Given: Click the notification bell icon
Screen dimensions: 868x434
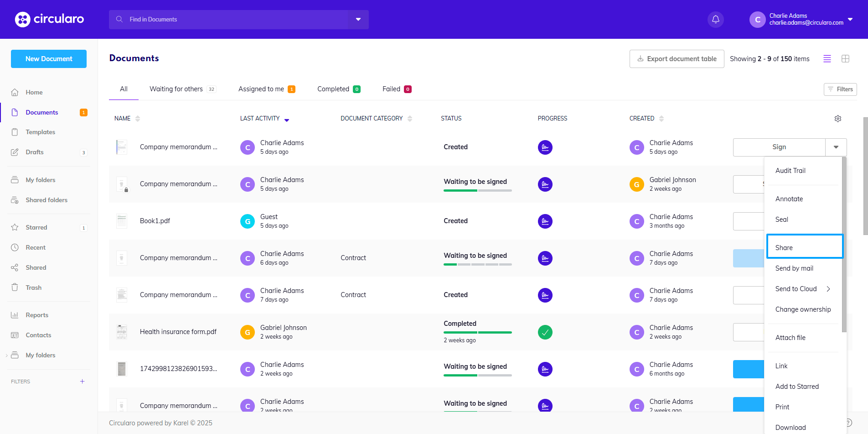Looking at the screenshot, I should point(715,20).
